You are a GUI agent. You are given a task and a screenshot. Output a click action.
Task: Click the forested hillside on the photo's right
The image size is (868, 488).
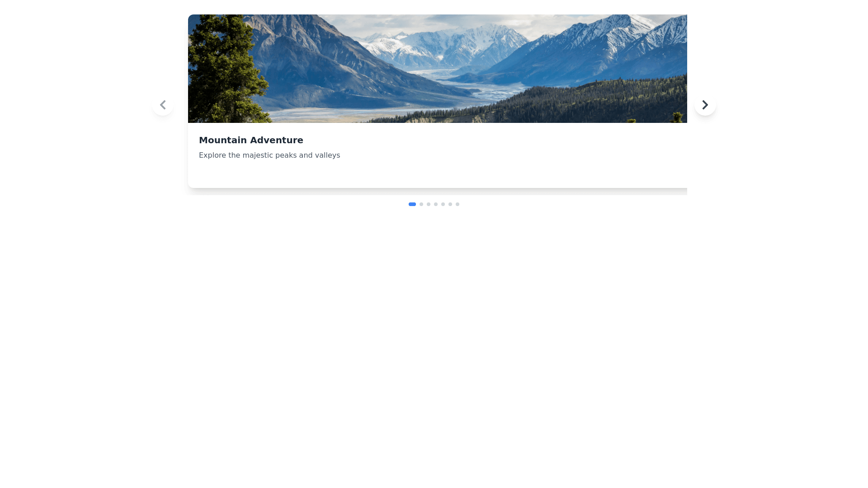click(588, 102)
